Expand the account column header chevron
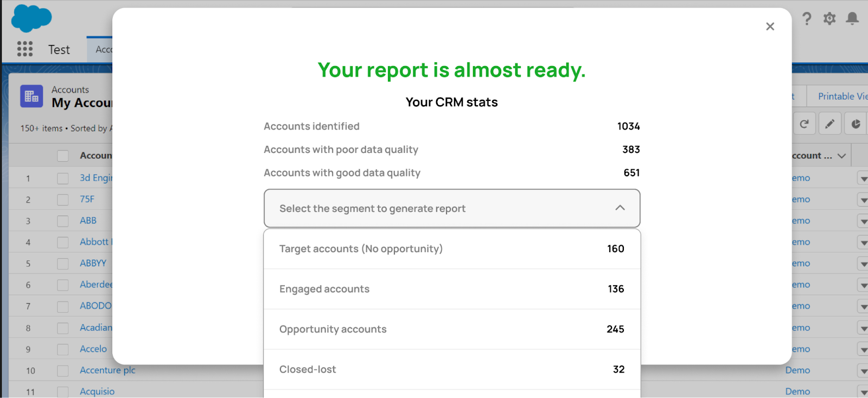Image resolution: width=868 pixels, height=398 pixels. tap(841, 156)
